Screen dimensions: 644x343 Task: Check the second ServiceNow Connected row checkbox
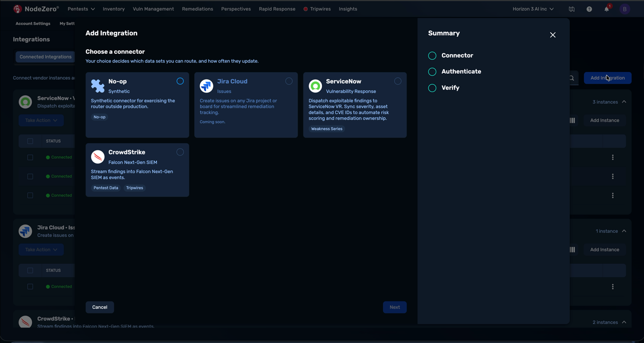pyautogui.click(x=30, y=176)
